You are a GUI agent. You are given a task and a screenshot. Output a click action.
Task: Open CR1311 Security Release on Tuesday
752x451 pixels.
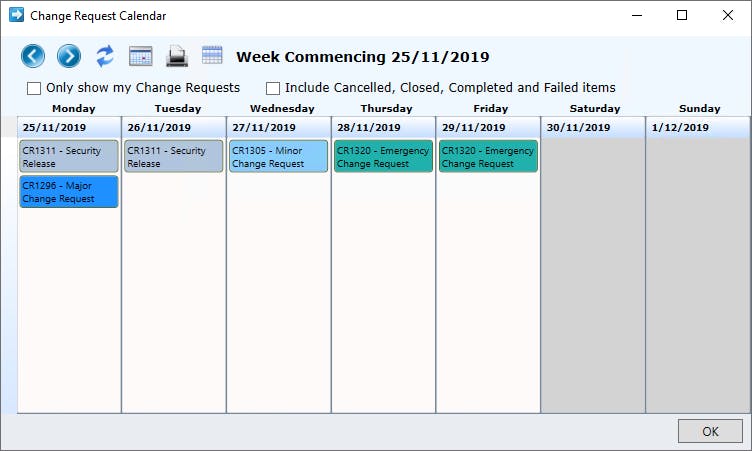(x=174, y=156)
